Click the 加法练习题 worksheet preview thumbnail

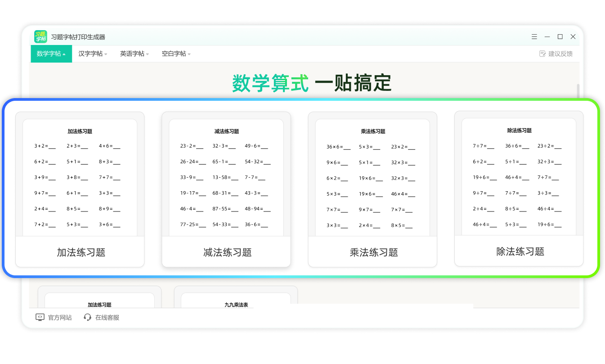coord(80,177)
